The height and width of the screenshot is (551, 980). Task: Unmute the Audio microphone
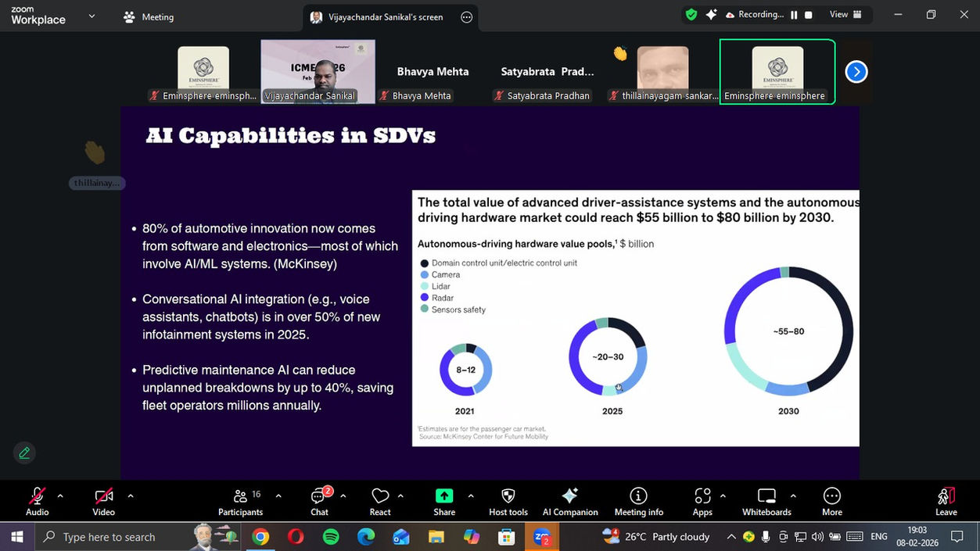37,502
